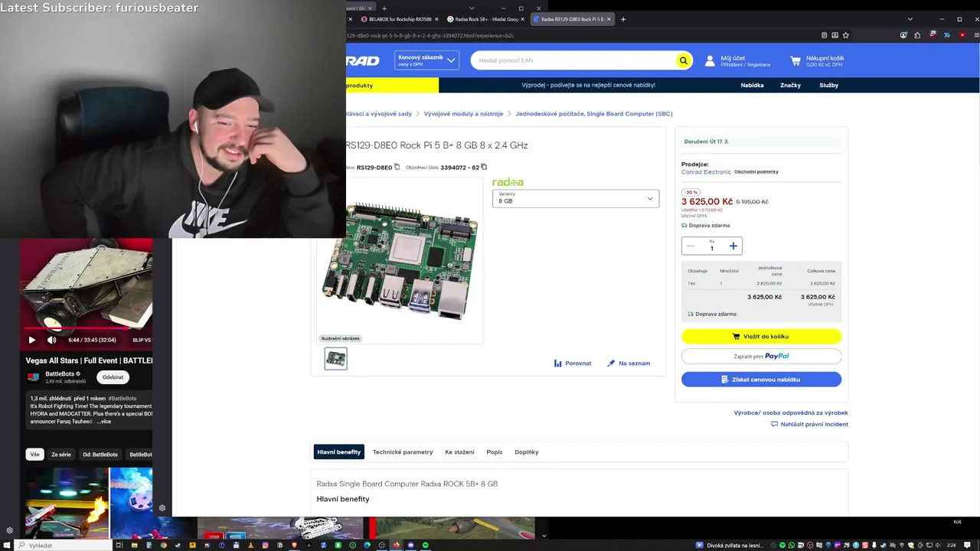Click the radxa brand logo
This screenshot has height=551, width=980.
(x=508, y=182)
